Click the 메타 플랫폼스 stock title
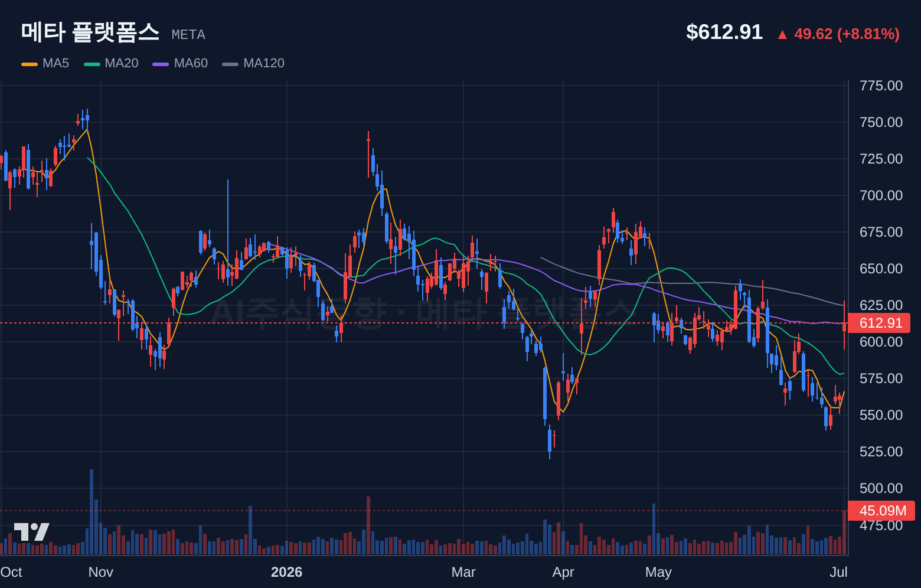 90,32
